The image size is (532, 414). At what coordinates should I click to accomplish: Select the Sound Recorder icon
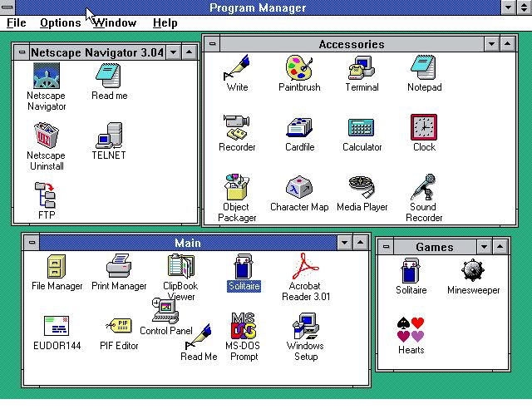(x=423, y=188)
